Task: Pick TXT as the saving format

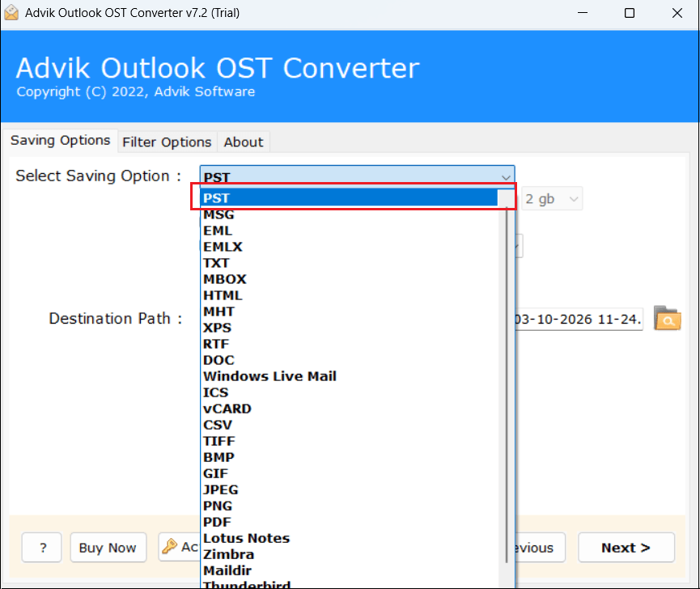Action: point(350,263)
